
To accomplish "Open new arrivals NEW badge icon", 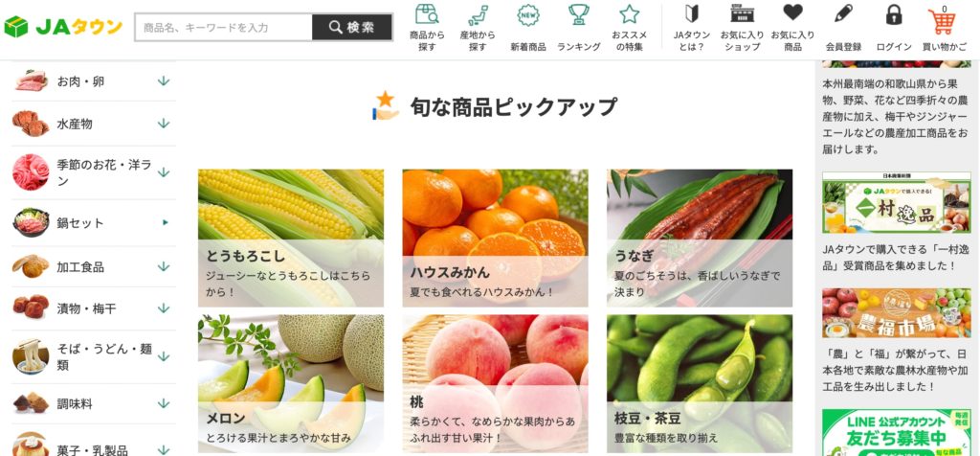I will point(528,14).
